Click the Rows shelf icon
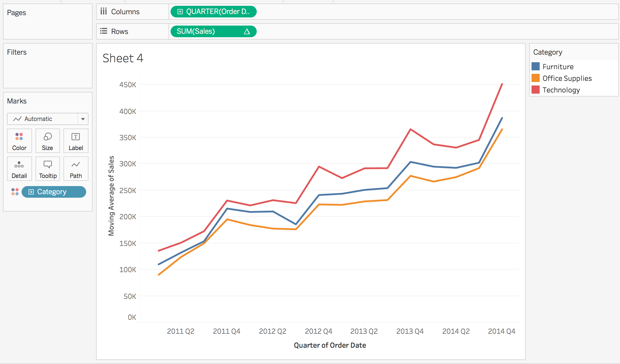 pyautogui.click(x=104, y=31)
